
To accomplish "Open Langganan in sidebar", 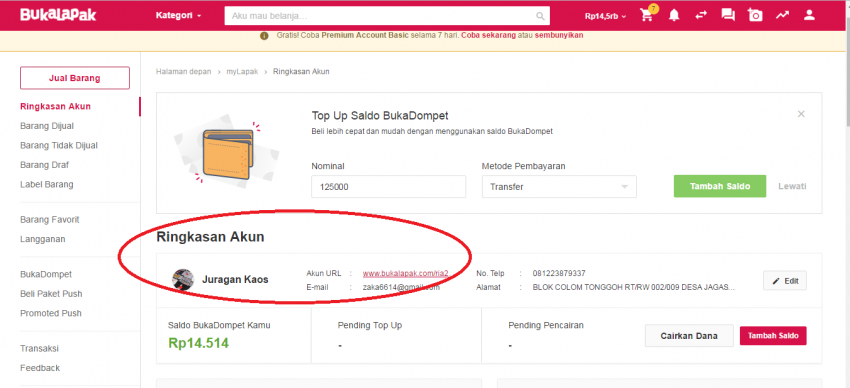I will 42,239.
